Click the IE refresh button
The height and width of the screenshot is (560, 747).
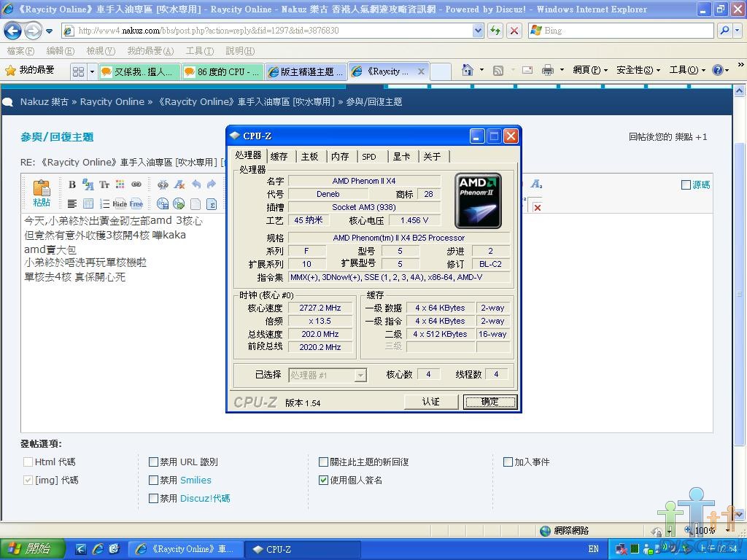click(x=495, y=31)
